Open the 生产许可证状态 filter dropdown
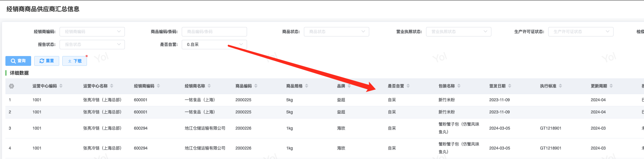 [x=581, y=32]
